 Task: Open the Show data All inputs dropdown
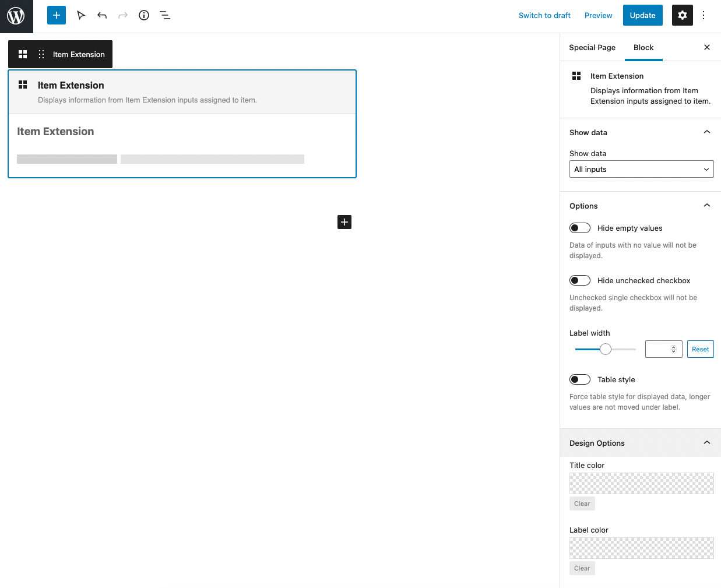(641, 169)
